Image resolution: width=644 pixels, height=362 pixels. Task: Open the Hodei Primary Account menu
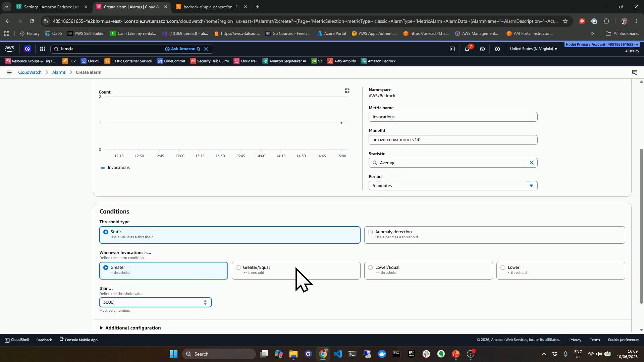click(602, 44)
